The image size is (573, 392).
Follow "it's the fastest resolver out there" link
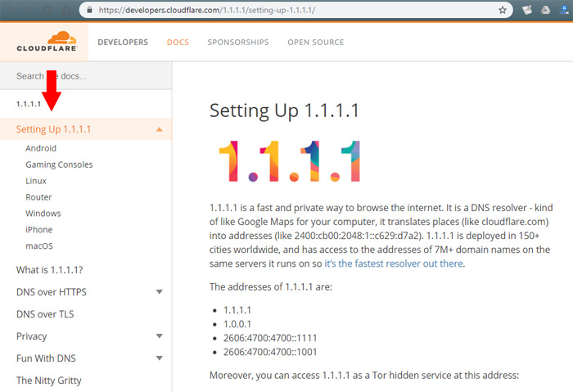point(394,264)
